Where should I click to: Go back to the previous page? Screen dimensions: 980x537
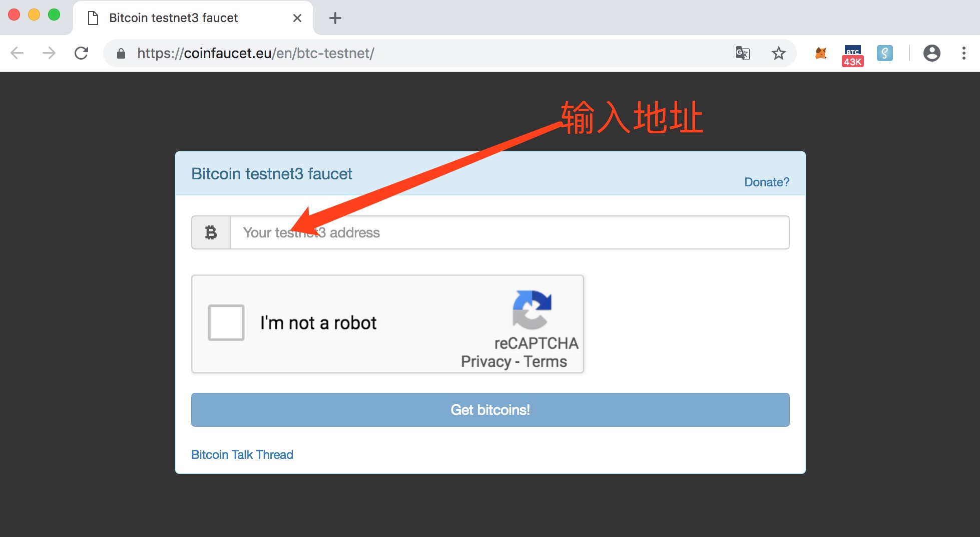coord(17,53)
